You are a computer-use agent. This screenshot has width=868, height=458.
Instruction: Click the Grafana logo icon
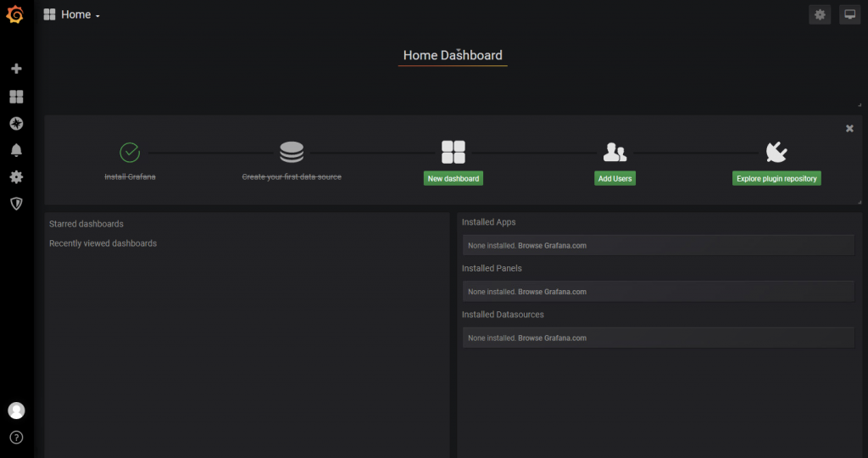pyautogui.click(x=15, y=14)
